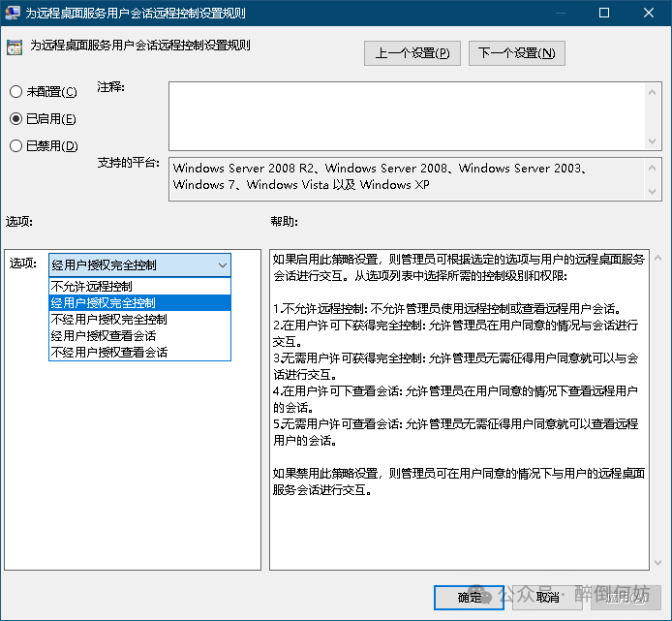
Task: Click the policy setting icon beside the heading
Action: [15, 46]
